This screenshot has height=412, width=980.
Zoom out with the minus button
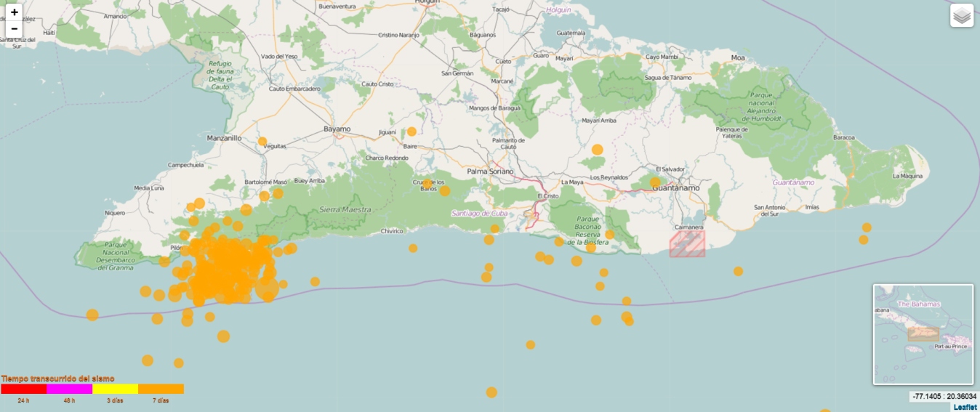(15, 29)
